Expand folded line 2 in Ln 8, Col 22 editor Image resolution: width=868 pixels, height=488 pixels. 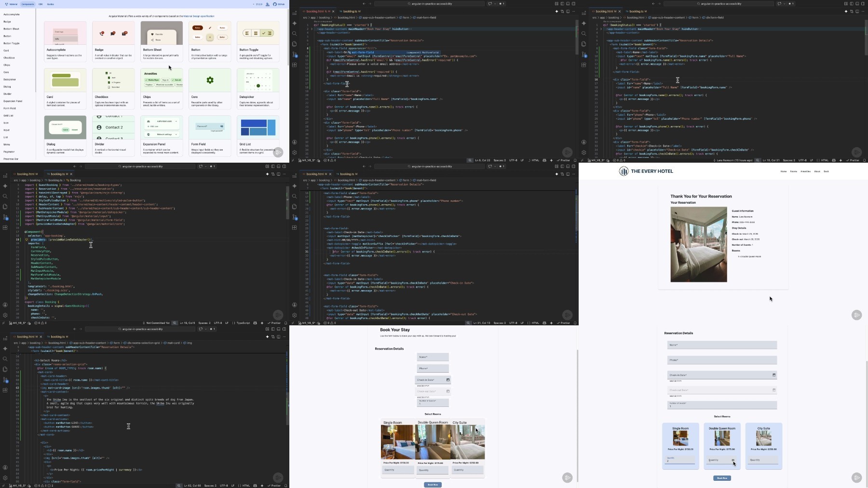[x=312, y=29]
